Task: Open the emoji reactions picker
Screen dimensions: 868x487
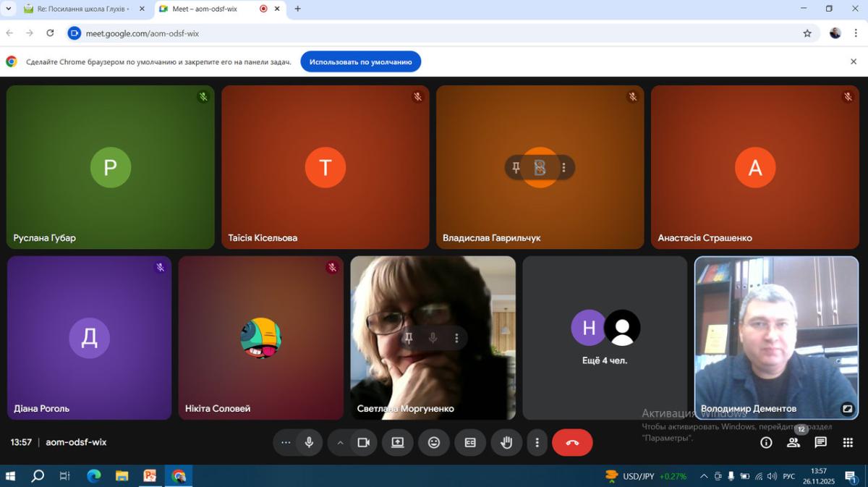Action: tap(434, 443)
